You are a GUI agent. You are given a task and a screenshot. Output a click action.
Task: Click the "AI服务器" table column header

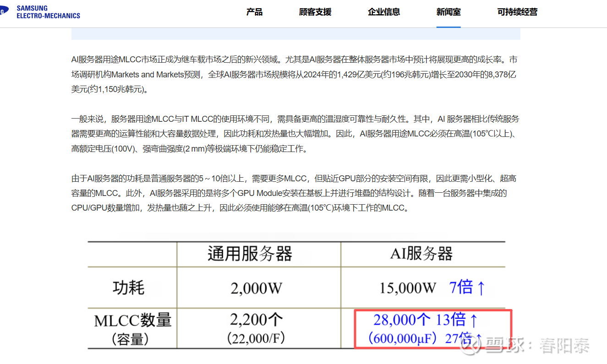(x=421, y=254)
